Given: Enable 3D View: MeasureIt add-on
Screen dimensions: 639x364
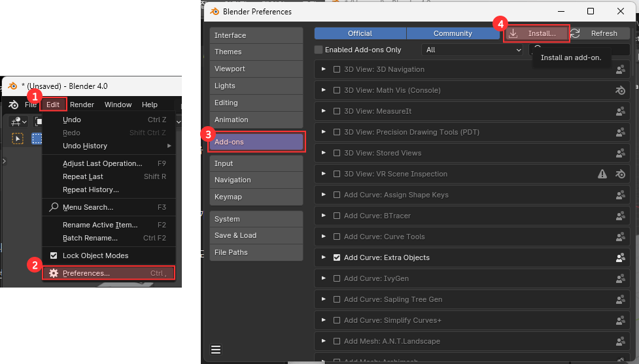Looking at the screenshot, I should (x=337, y=111).
